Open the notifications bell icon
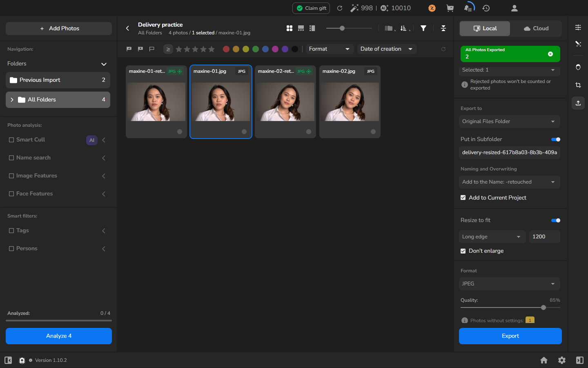The image size is (588, 368). [x=468, y=8]
